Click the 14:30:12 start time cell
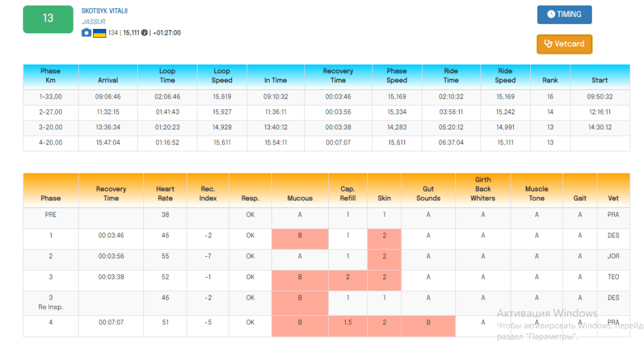The height and width of the screenshot is (348, 644). (x=599, y=128)
